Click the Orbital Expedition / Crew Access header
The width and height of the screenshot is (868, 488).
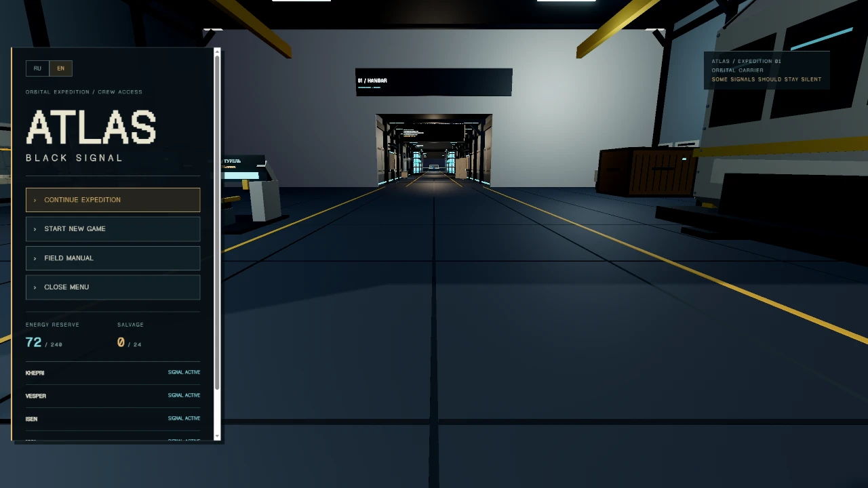pos(84,91)
